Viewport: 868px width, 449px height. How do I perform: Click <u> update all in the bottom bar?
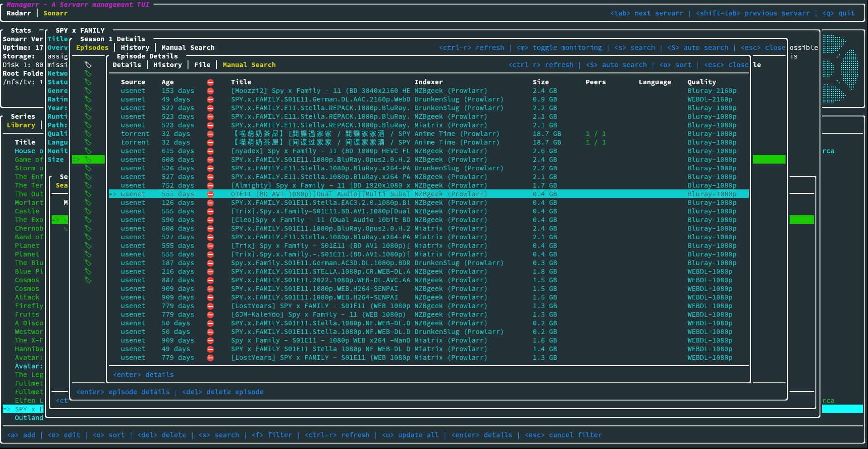410,435
